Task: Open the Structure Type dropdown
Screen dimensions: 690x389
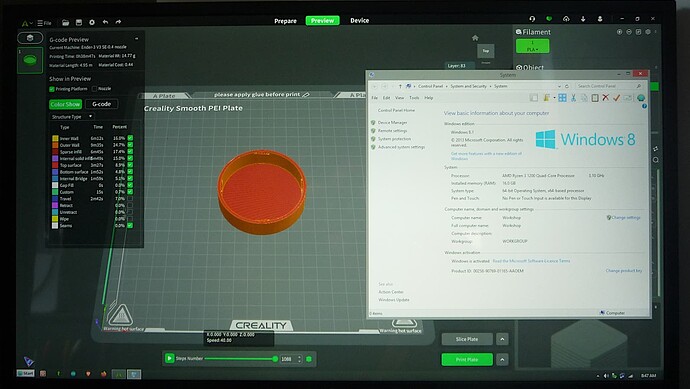Action: pos(71,117)
